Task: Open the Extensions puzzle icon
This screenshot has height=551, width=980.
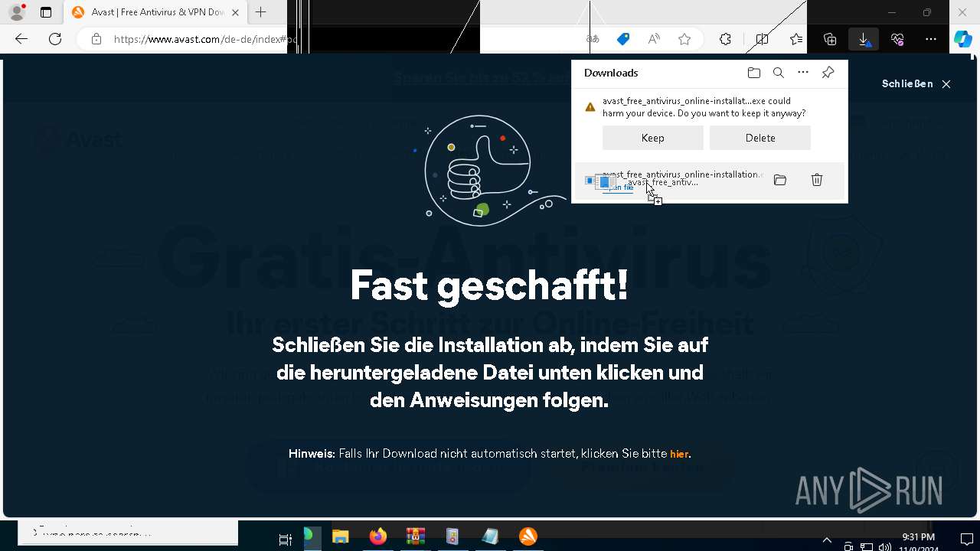Action: 725,39
